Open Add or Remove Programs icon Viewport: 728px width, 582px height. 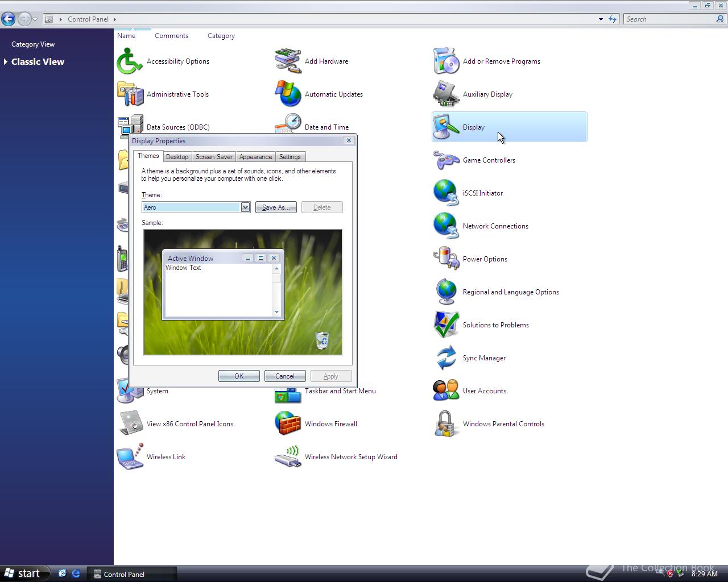[446, 61]
